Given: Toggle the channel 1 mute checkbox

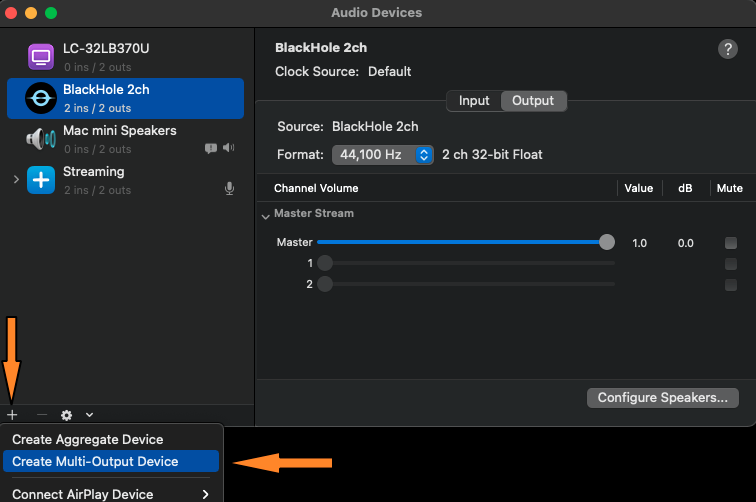Looking at the screenshot, I should 730,264.
